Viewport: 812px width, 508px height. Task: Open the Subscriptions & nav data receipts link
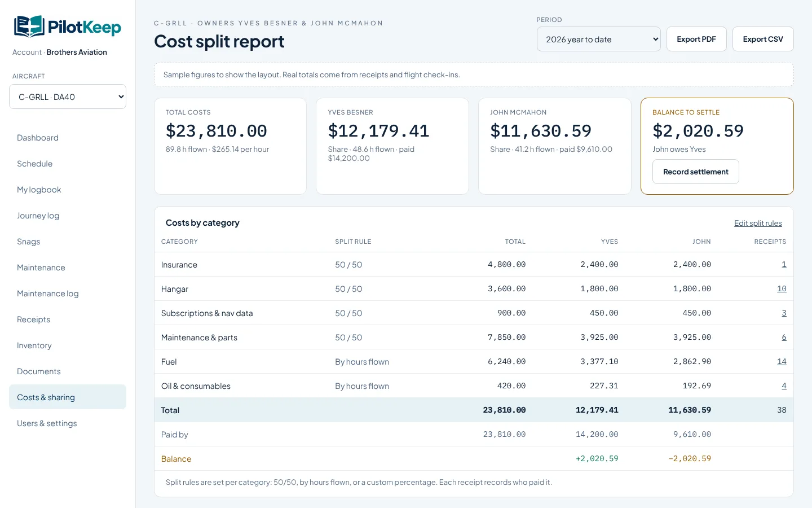(x=784, y=313)
